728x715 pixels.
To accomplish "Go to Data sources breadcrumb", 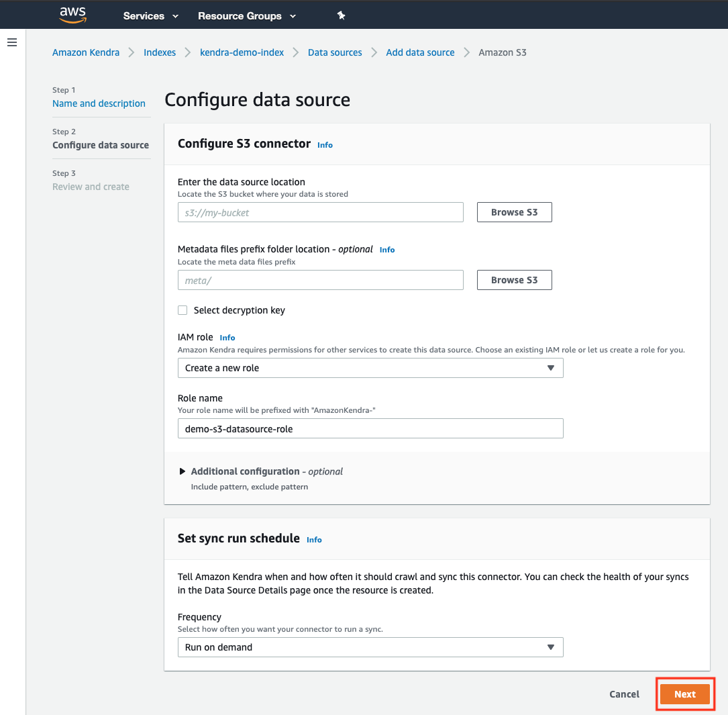I will [335, 52].
